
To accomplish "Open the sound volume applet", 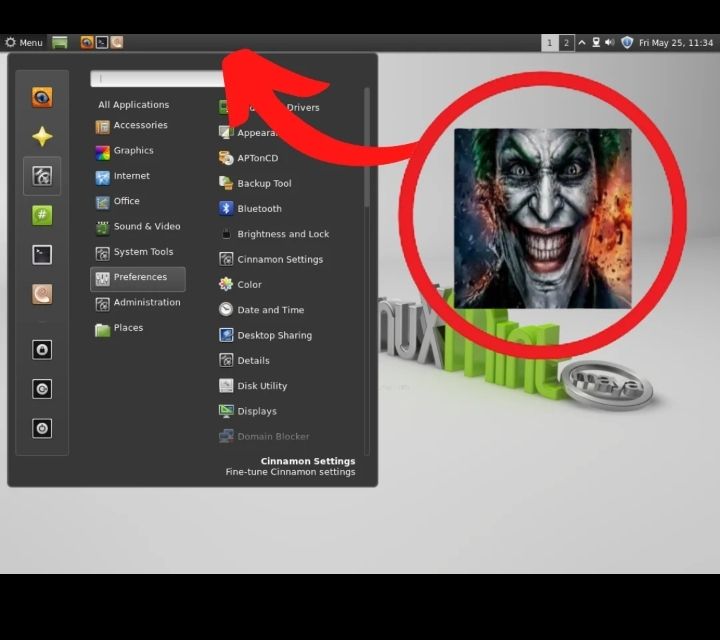I will point(610,43).
